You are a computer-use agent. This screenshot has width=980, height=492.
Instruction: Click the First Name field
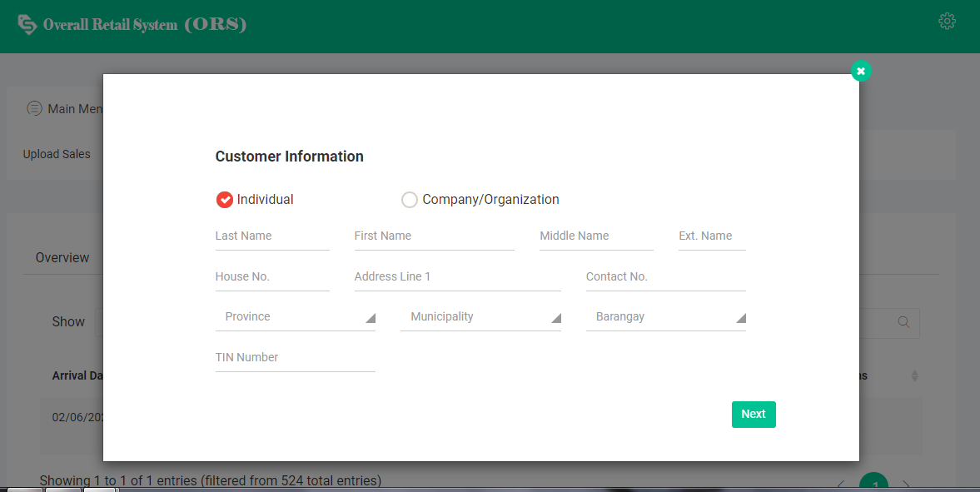coord(435,236)
